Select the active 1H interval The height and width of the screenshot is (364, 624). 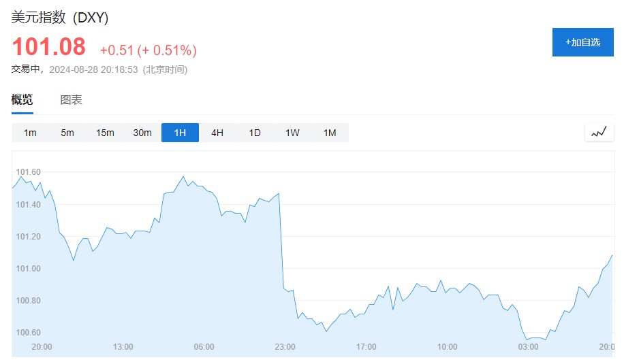coord(180,133)
